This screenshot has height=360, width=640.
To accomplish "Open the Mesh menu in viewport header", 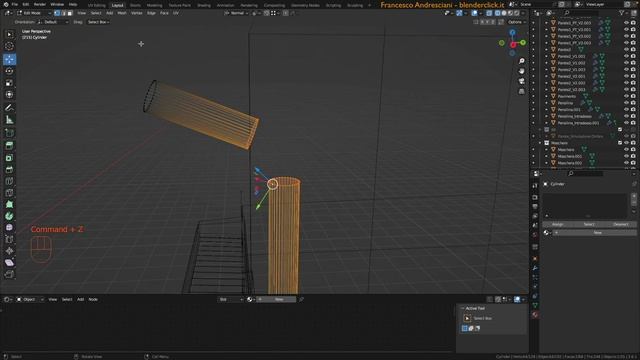I will pos(122,13).
